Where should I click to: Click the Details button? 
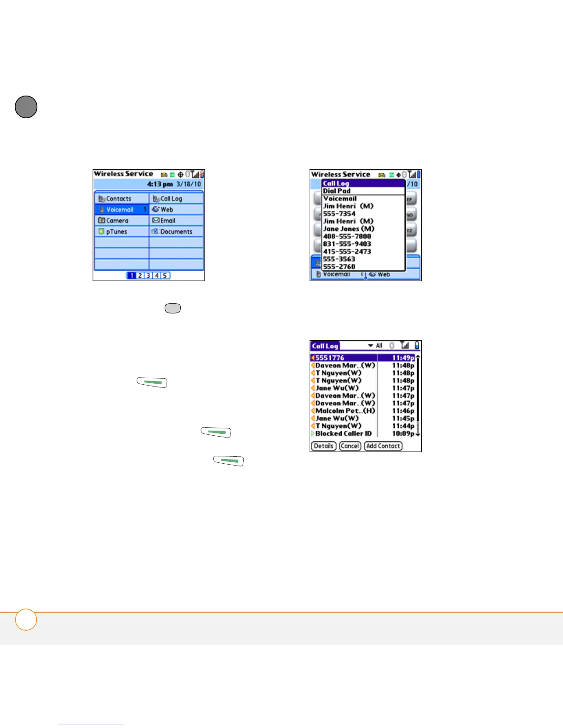pyautogui.click(x=324, y=446)
